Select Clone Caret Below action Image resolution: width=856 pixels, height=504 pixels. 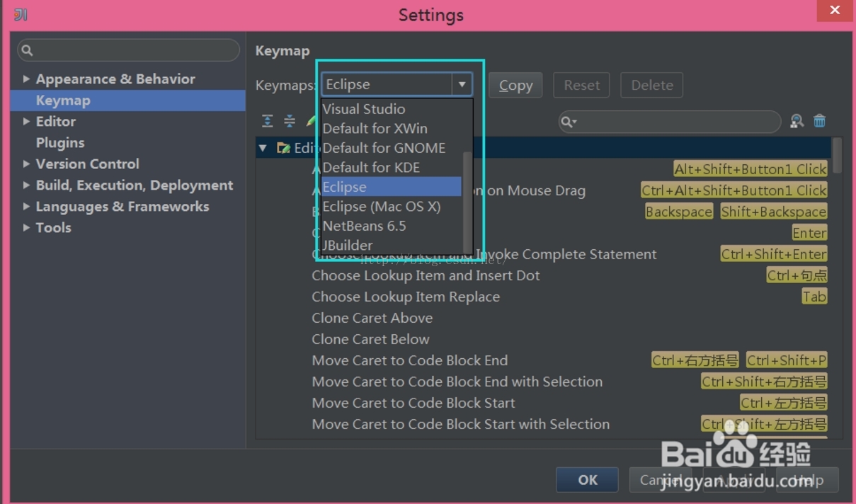click(x=370, y=339)
